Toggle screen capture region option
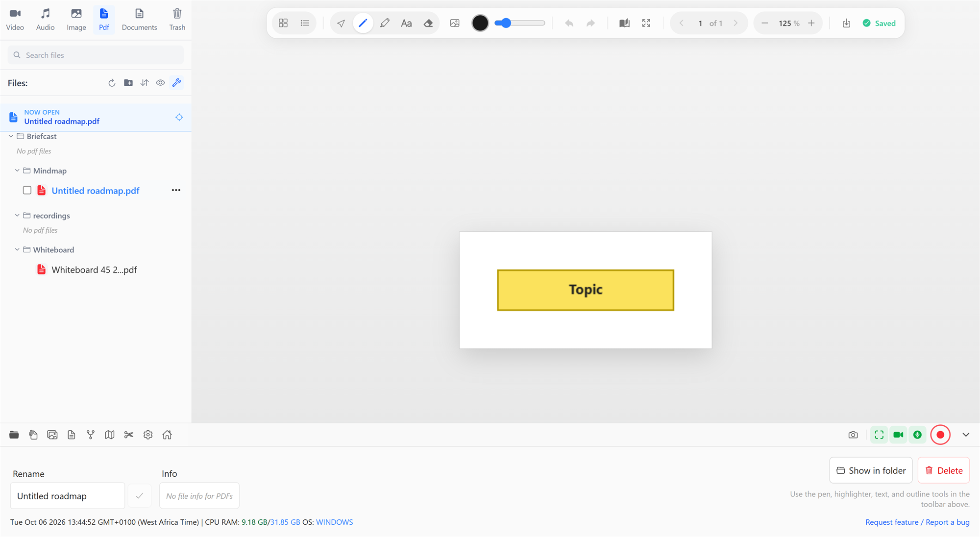This screenshot has height=537, width=980. (879, 435)
